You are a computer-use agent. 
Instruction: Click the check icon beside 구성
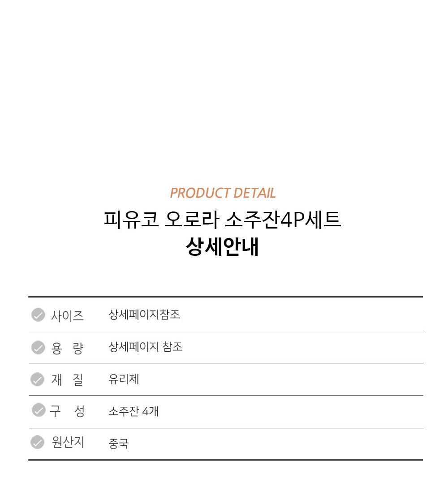click(39, 410)
